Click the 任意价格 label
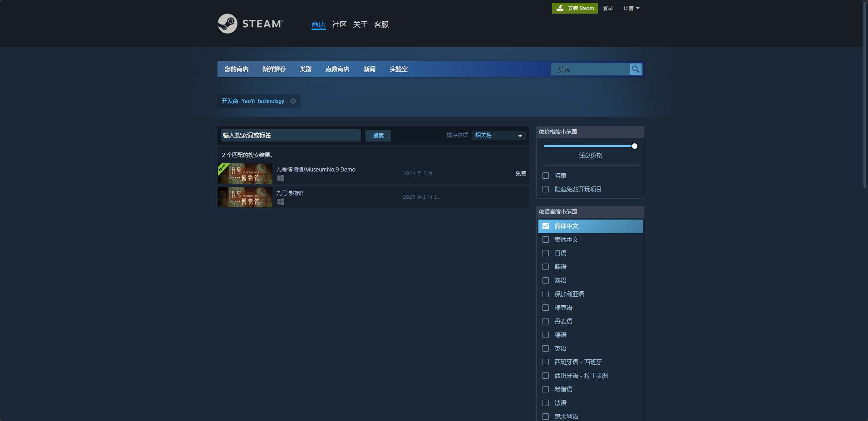 (591, 155)
